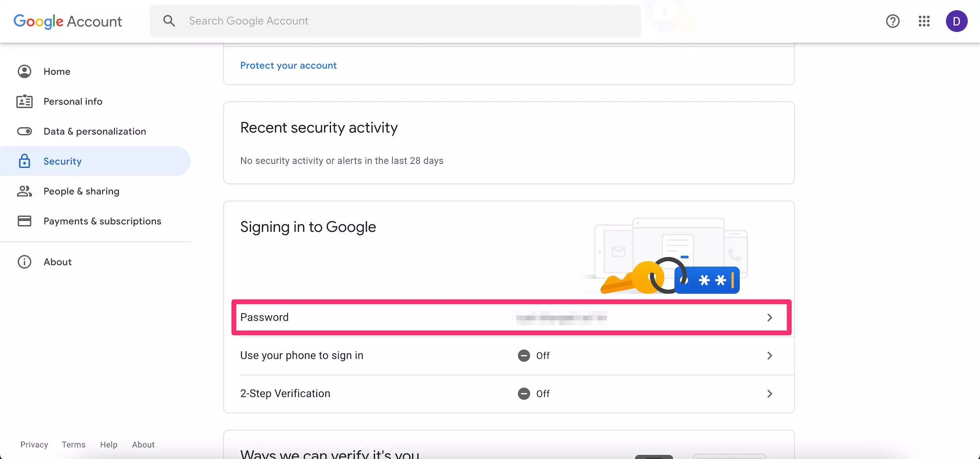Screen dimensions: 980x459
Task: Open the Password row
Action: coord(511,317)
